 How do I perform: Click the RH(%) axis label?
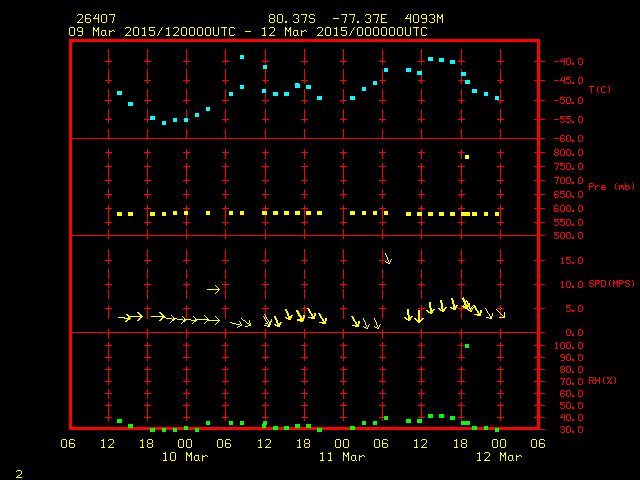(602, 380)
